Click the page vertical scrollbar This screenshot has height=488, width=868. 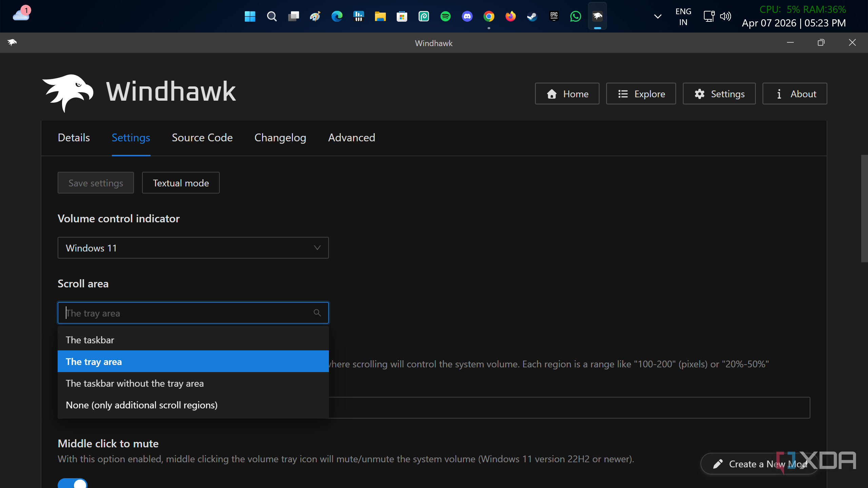click(864, 208)
